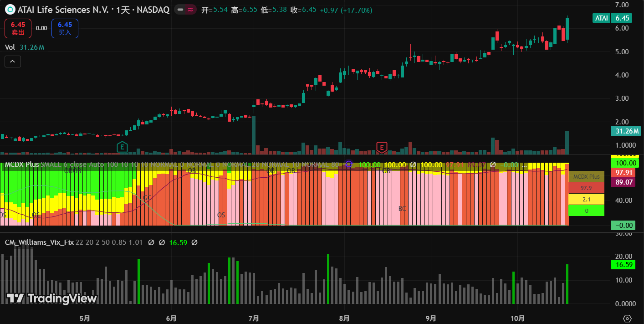Click the red 卖出 6.45 sell button
Image resolution: width=644 pixels, height=324 pixels.
pyautogui.click(x=18, y=28)
